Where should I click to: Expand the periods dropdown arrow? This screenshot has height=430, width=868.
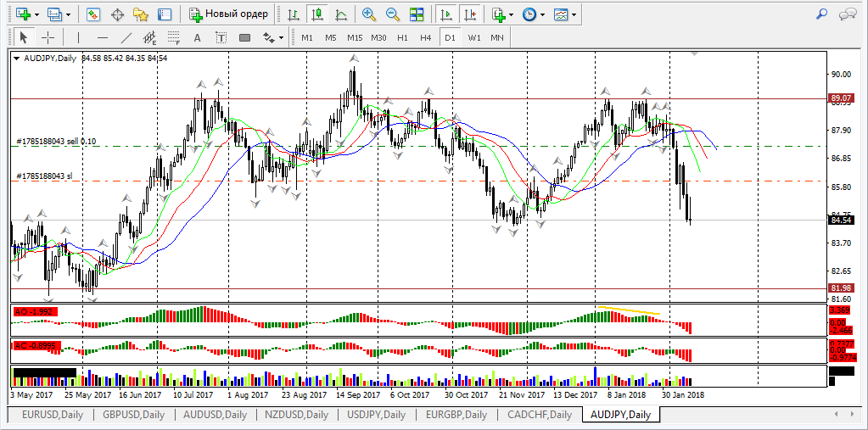542,15
